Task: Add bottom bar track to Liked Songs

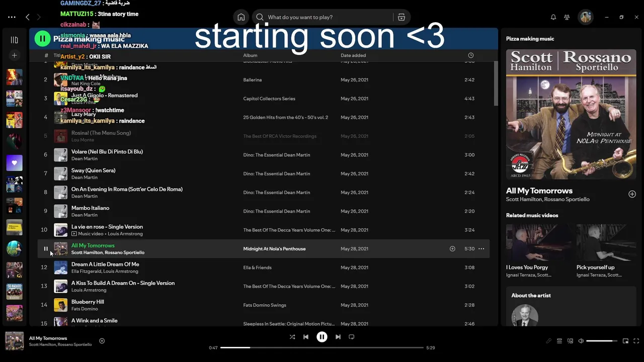Action: [x=102, y=341]
